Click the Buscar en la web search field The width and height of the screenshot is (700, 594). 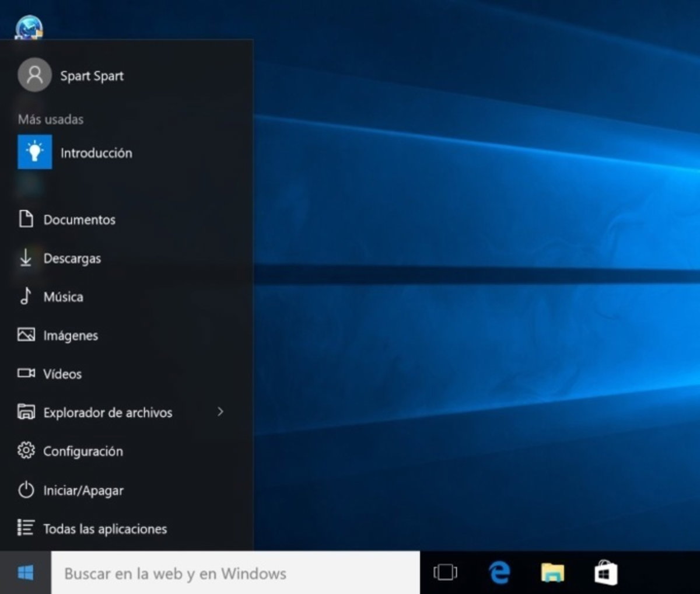coord(233,574)
